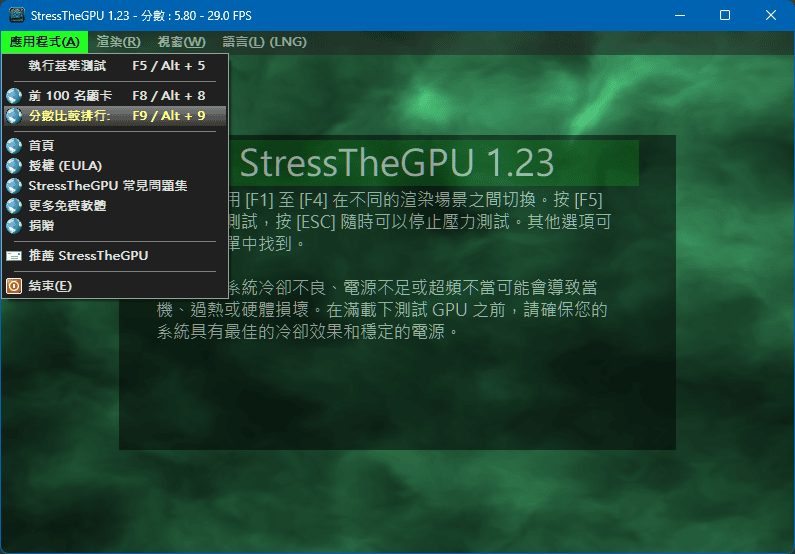The image size is (795, 554).
Task: Click the orange power icon beside 結束(E)
Action: tap(13, 287)
